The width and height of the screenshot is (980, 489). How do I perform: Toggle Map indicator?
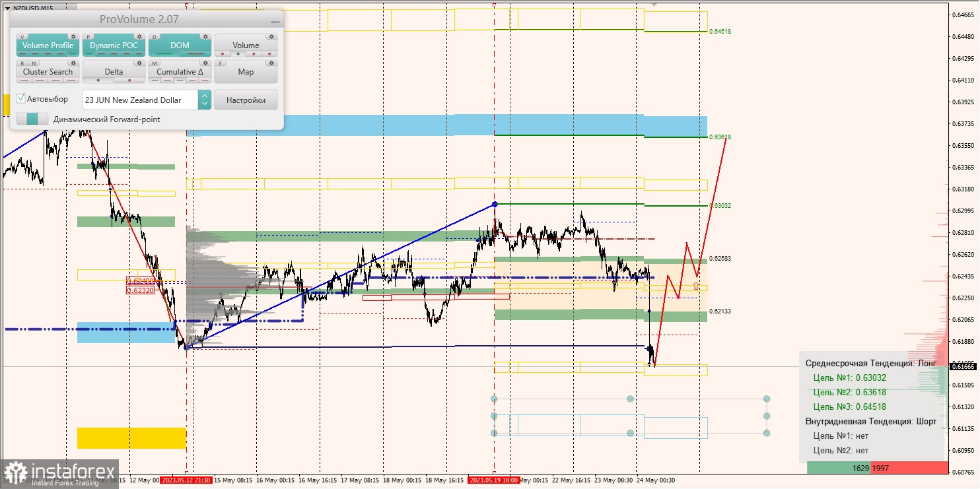point(246,71)
